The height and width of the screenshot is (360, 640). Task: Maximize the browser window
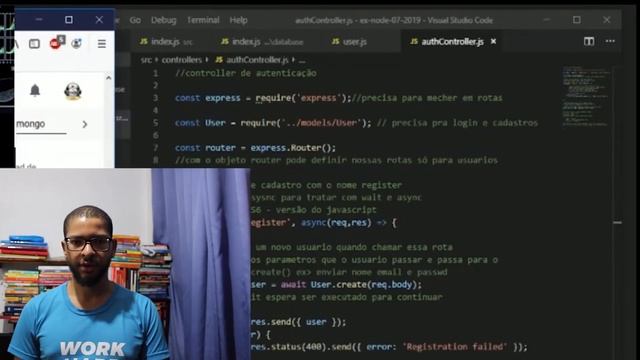(69, 20)
